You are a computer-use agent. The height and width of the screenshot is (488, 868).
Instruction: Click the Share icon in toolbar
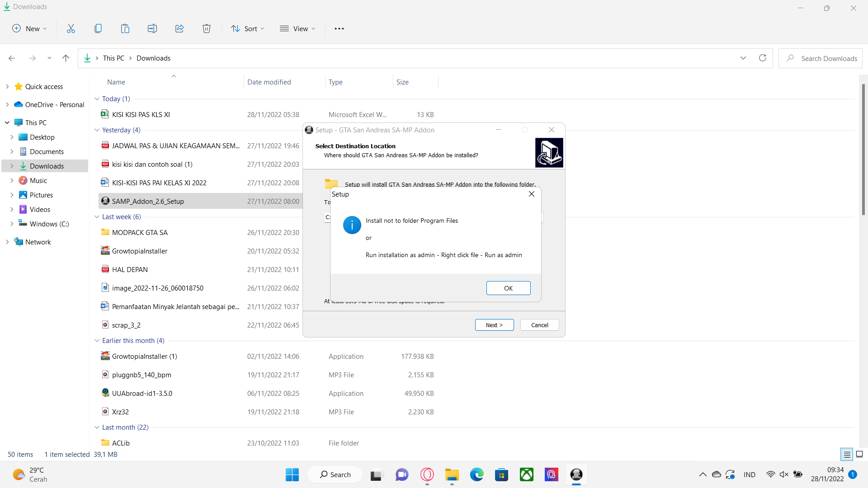[179, 28]
